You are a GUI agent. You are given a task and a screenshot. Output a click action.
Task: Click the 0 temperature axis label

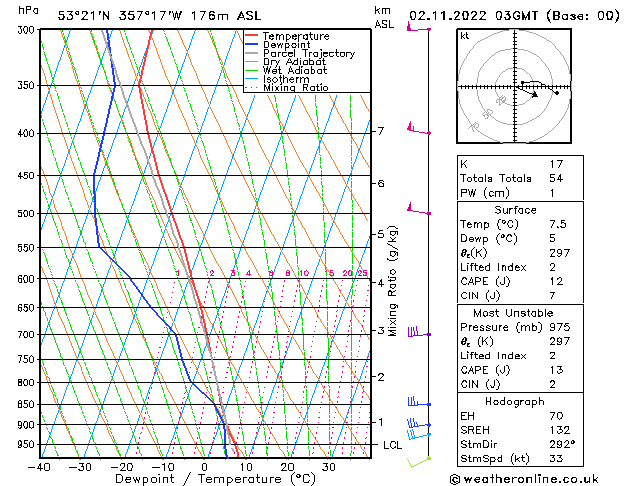point(205,467)
